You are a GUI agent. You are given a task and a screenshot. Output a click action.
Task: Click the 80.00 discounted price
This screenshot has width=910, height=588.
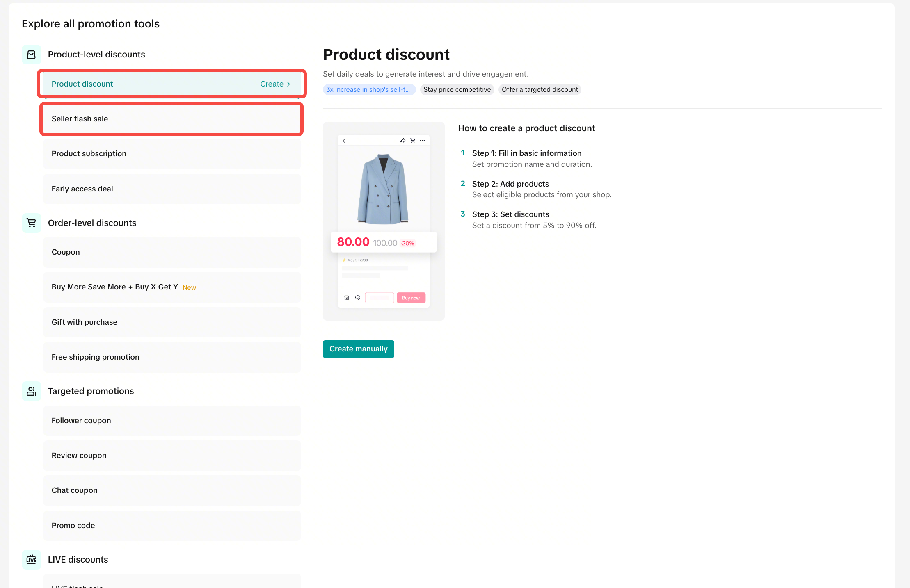coord(353,242)
